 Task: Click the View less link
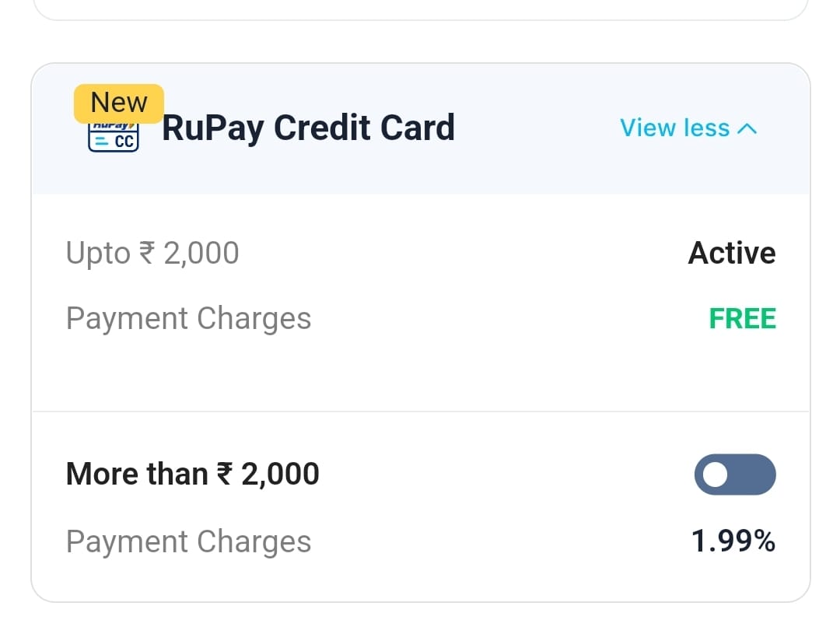tap(674, 128)
